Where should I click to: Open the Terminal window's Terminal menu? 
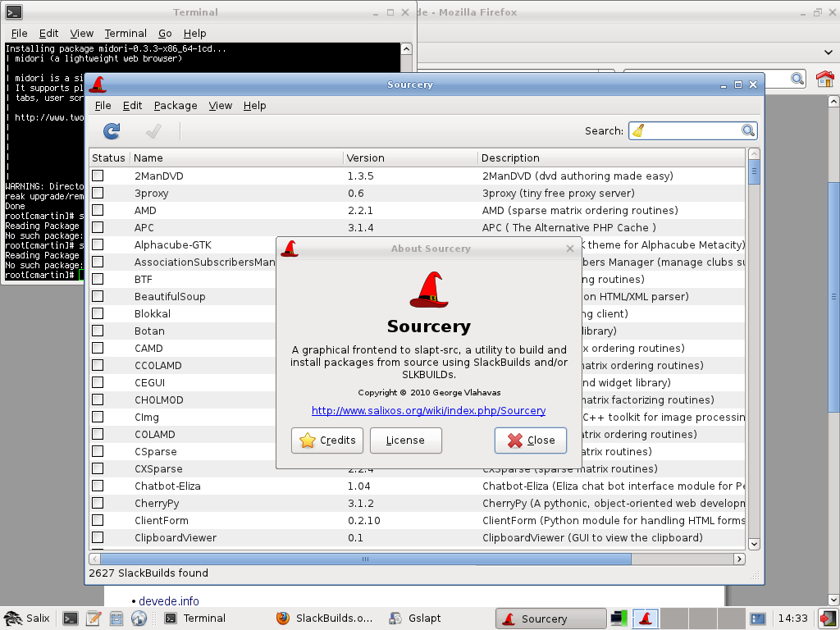point(126,33)
